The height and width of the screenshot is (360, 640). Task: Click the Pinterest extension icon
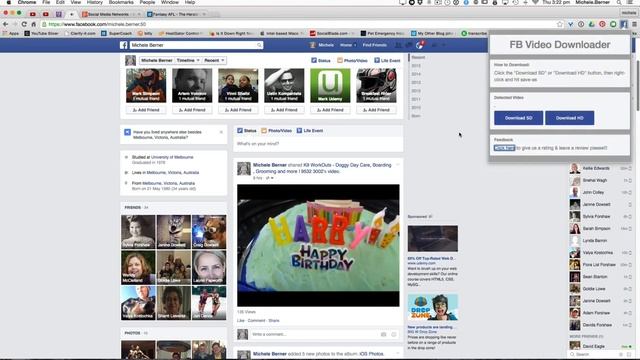click(x=602, y=24)
